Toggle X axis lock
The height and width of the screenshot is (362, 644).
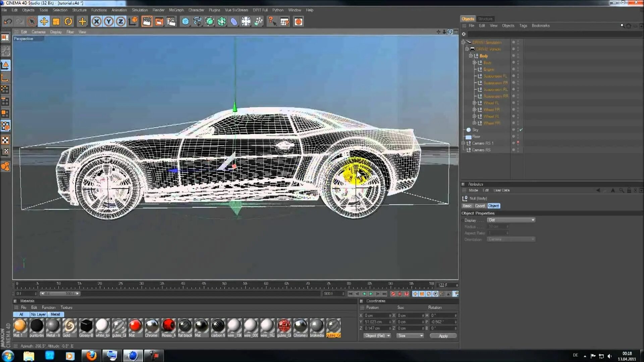(x=96, y=22)
